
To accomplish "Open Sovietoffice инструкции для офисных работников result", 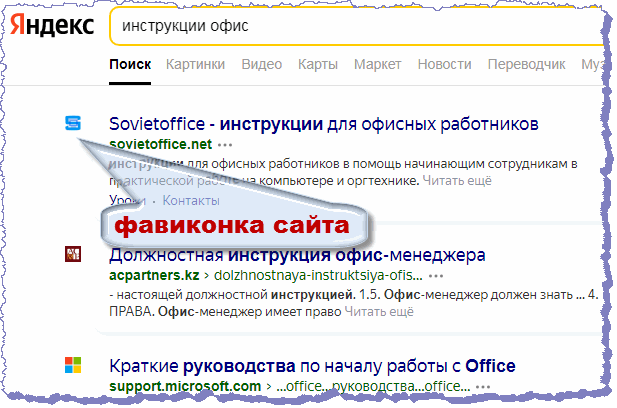I will 323,124.
